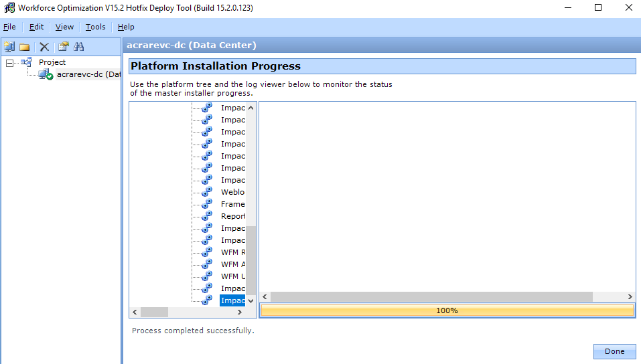Click the gear icon beside the Report item

click(x=207, y=217)
